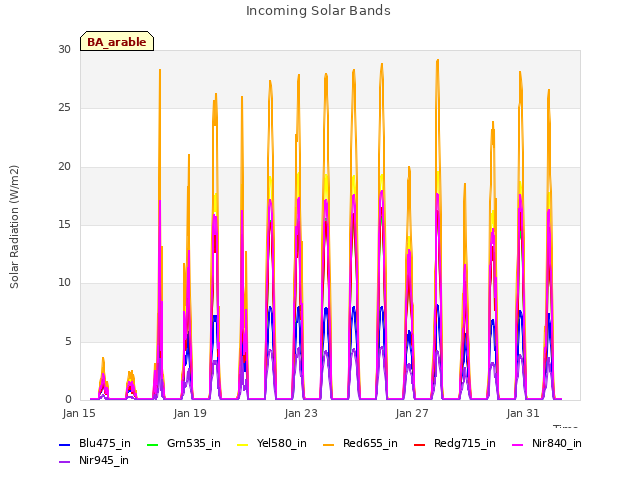Click the 15 y-axis tick label
The height and width of the screenshot is (480, 640).
(x=64, y=224)
